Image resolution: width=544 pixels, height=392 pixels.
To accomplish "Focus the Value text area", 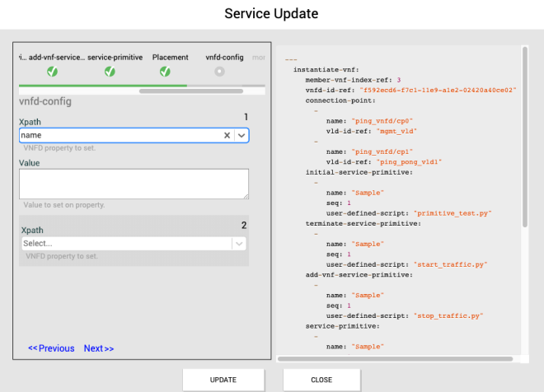I will 134,184.
